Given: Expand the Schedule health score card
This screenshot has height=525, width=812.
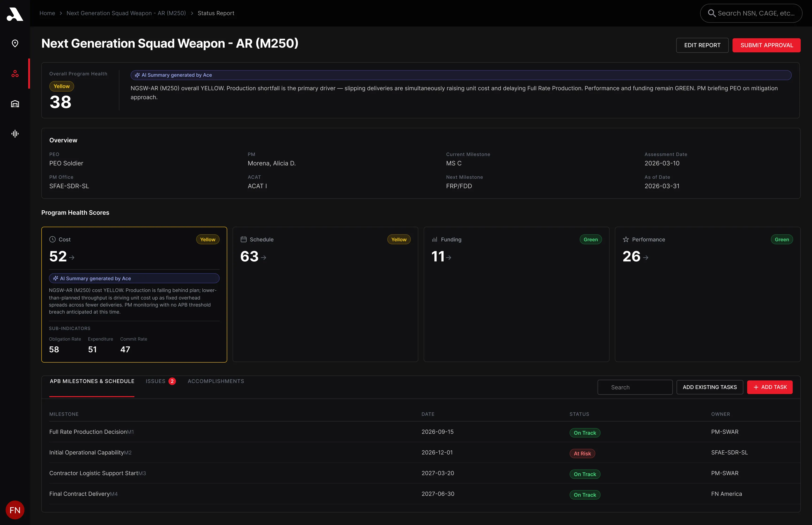Looking at the screenshot, I should [325, 294].
